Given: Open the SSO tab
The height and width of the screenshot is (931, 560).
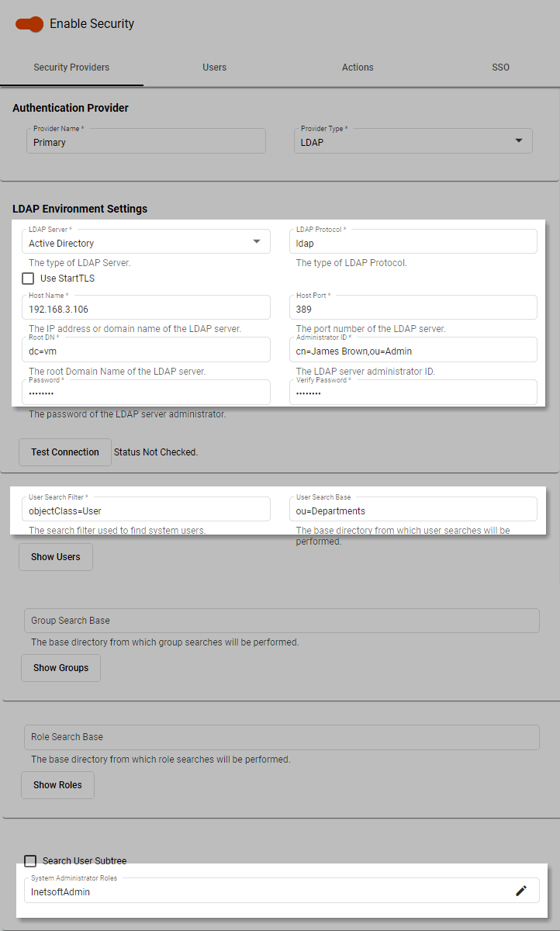Looking at the screenshot, I should (500, 67).
